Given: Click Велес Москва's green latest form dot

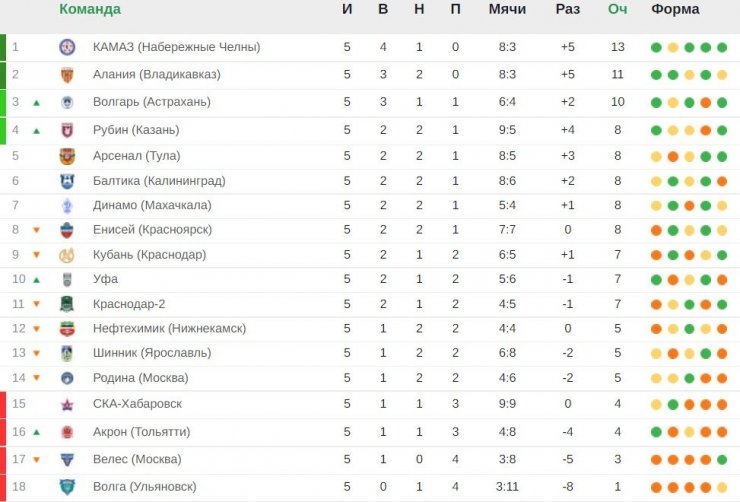Looking at the screenshot, I should pyautogui.click(x=722, y=460).
